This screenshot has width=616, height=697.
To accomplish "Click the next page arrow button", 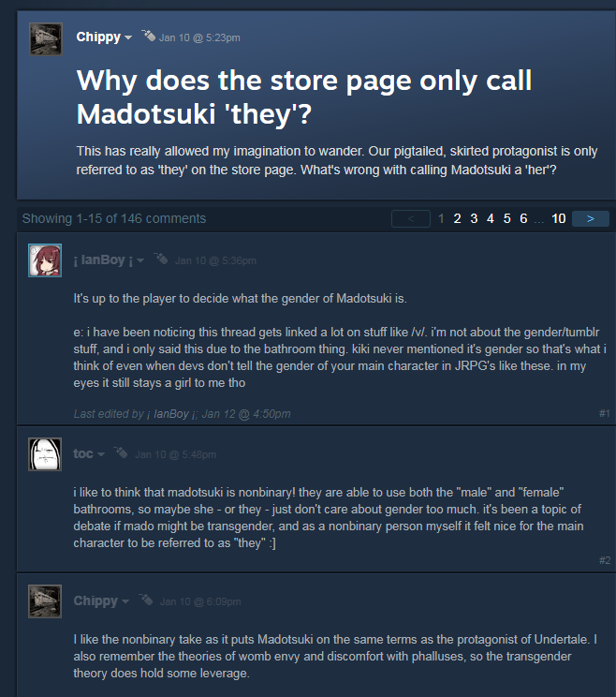I will point(590,218).
